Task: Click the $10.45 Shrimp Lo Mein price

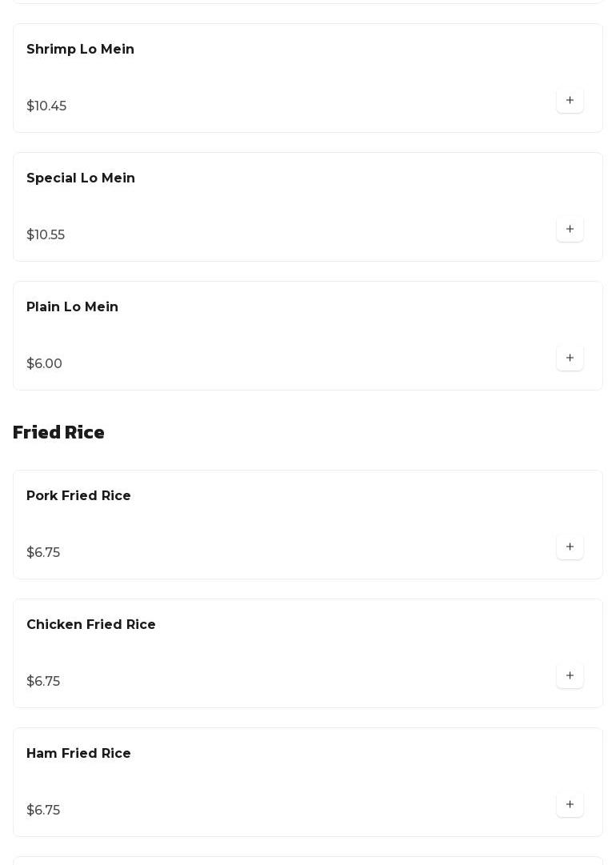Action: (46, 106)
